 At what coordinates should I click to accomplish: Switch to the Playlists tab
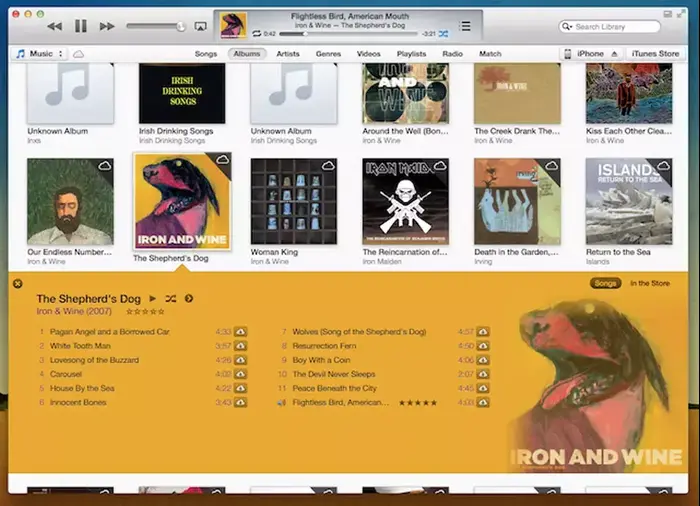(411, 54)
